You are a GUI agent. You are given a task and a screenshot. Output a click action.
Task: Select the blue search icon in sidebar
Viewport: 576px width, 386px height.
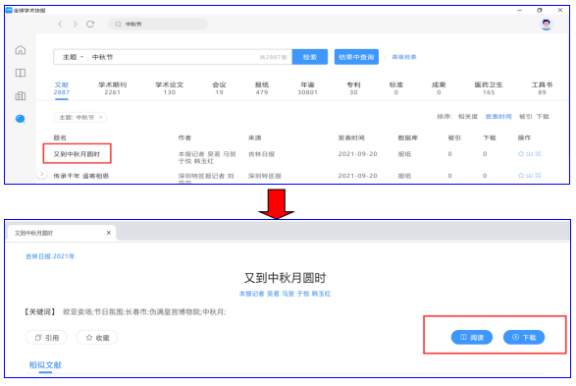point(21,119)
